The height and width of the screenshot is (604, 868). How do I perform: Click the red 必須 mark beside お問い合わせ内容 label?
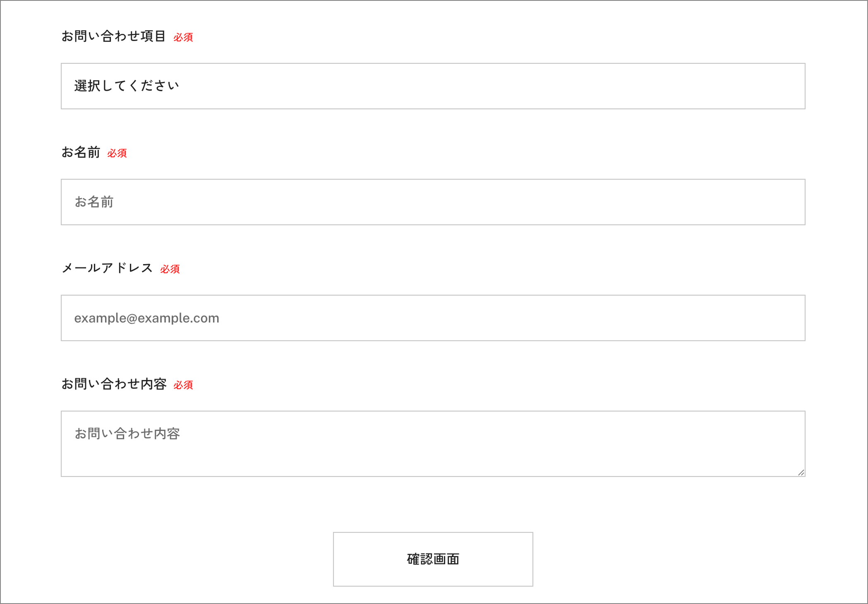(x=183, y=385)
